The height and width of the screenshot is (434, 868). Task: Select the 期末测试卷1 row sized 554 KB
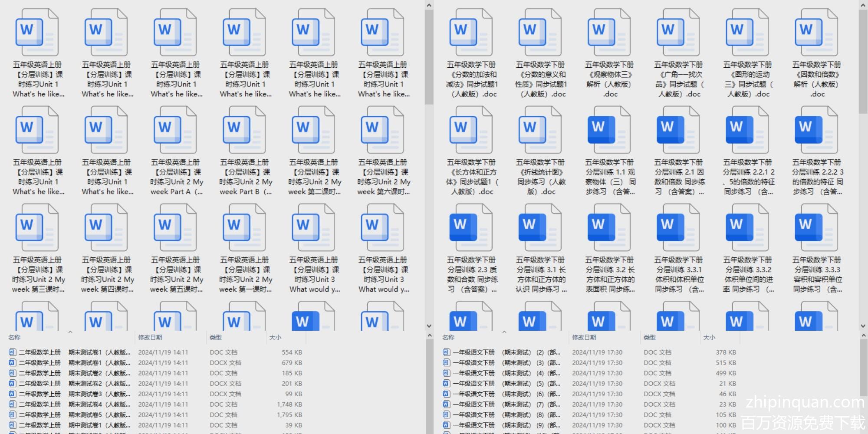pos(155,352)
